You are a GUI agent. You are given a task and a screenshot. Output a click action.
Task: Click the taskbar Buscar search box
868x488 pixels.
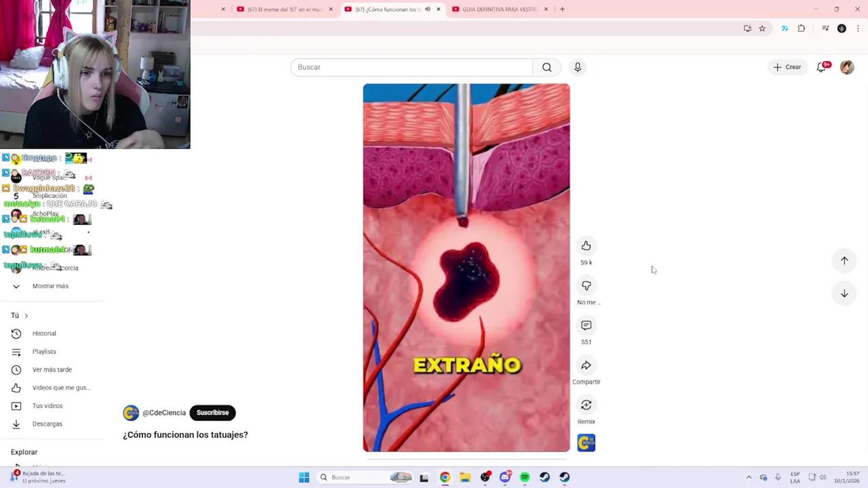pyautogui.click(x=366, y=477)
